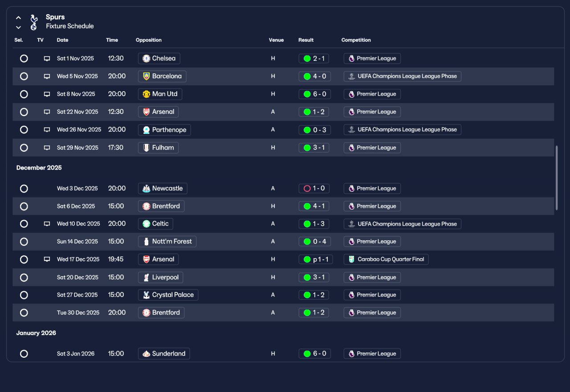The width and height of the screenshot is (570, 392).
Task: Select the Man Utd fixture radio button
Action: point(24,94)
